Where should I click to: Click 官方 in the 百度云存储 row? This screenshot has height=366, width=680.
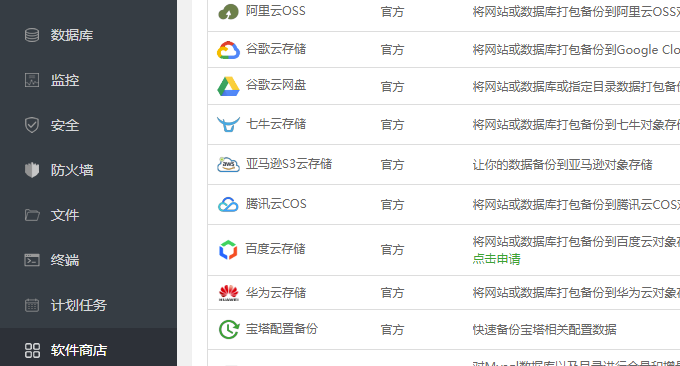pyautogui.click(x=392, y=250)
